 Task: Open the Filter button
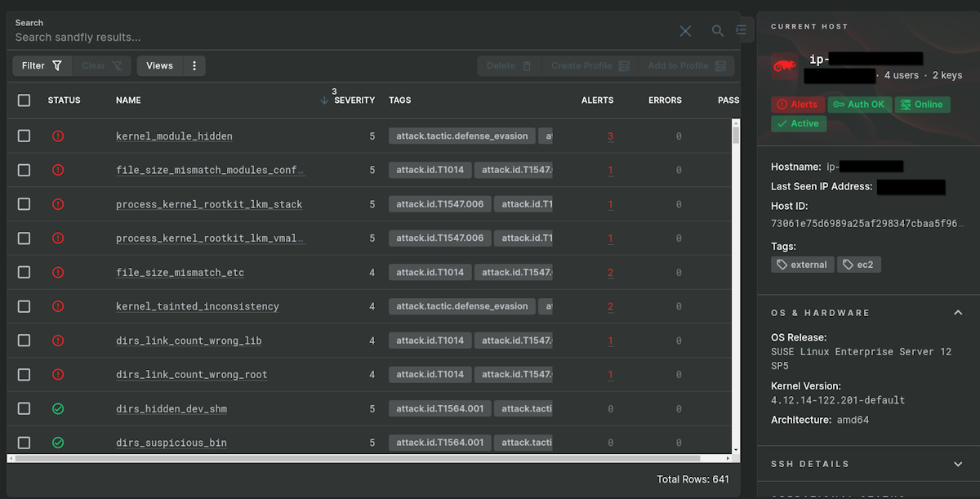(x=42, y=66)
